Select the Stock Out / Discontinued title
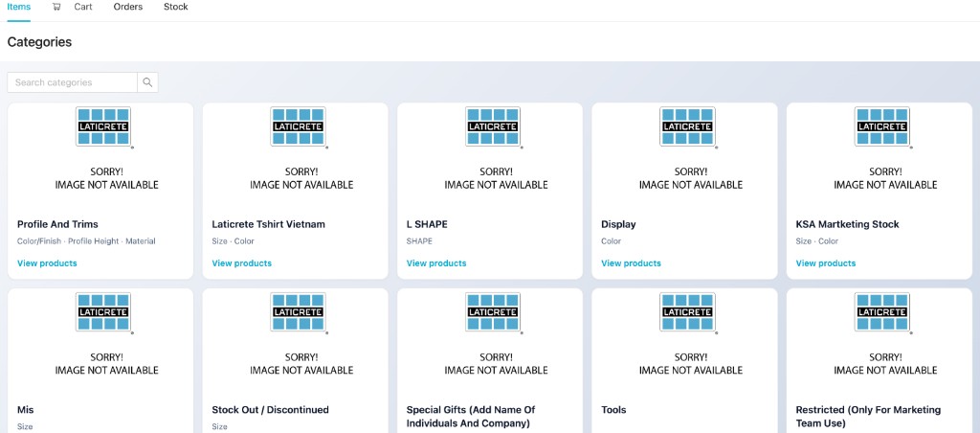Viewport: 980px width, 433px height. pos(271,410)
